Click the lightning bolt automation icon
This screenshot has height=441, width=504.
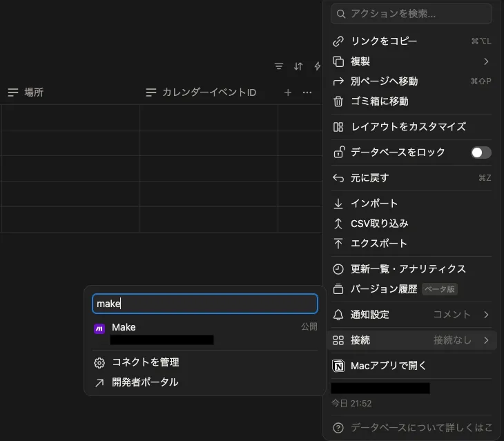point(318,66)
